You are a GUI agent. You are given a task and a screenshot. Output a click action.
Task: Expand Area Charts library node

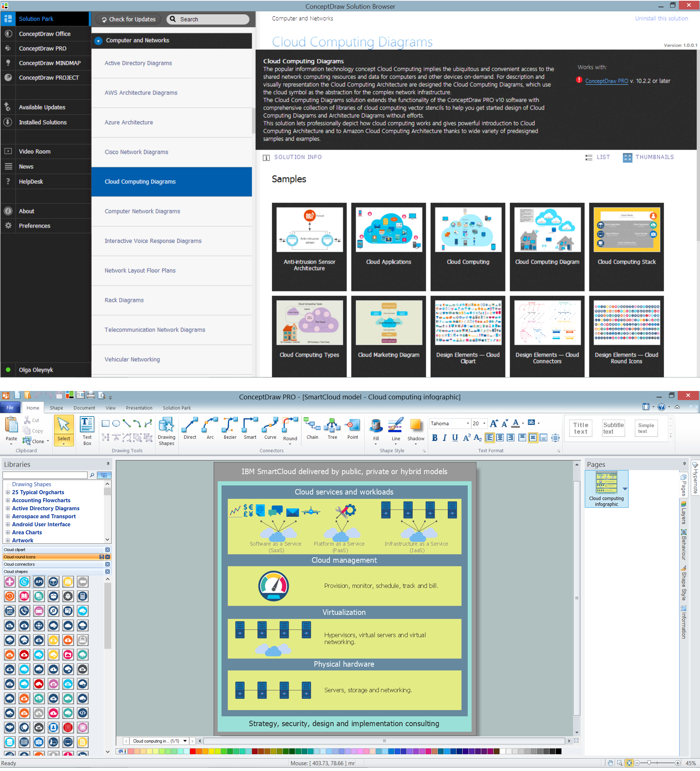(x=8, y=532)
